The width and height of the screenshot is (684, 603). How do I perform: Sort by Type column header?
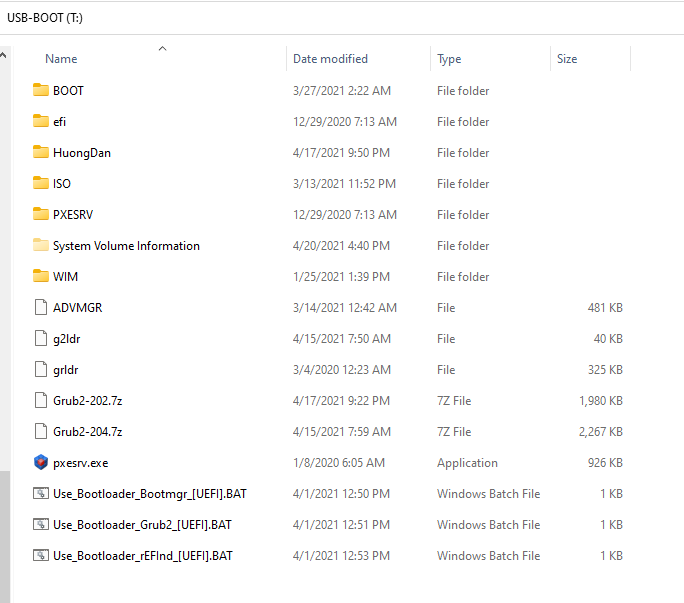click(x=449, y=59)
